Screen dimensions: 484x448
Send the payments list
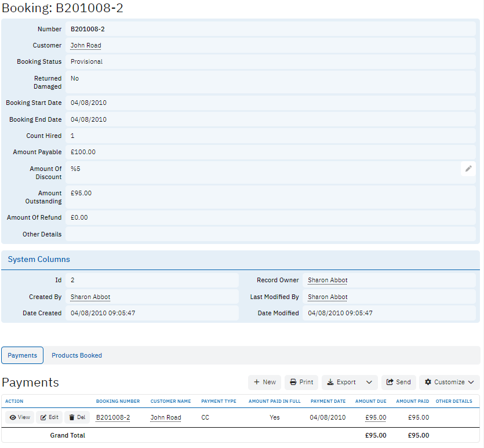point(398,383)
